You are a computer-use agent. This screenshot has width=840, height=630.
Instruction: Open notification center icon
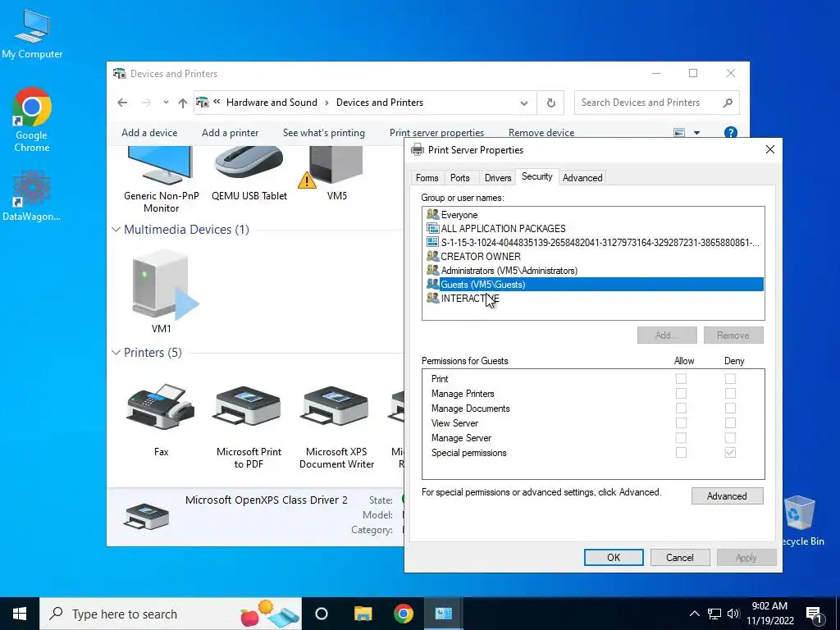(814, 614)
